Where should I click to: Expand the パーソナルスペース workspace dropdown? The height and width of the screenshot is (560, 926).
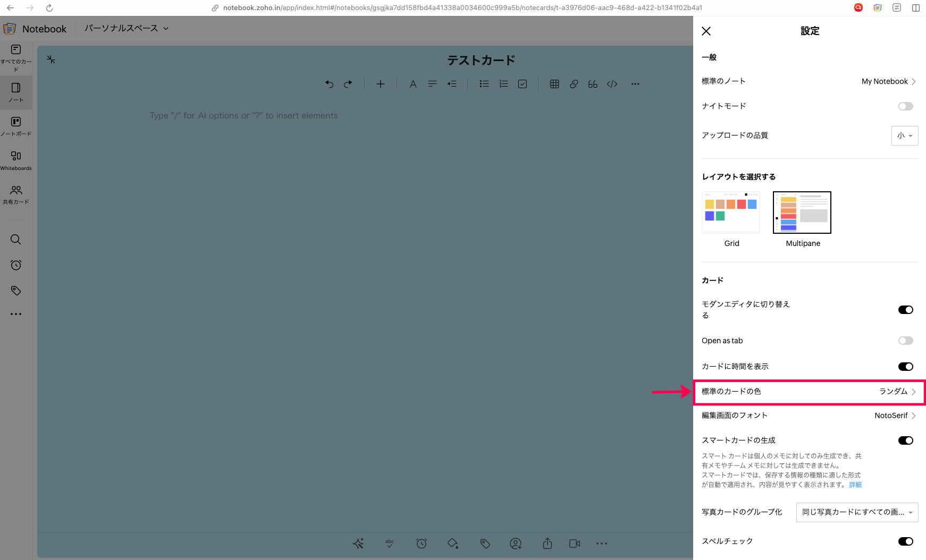pyautogui.click(x=127, y=29)
